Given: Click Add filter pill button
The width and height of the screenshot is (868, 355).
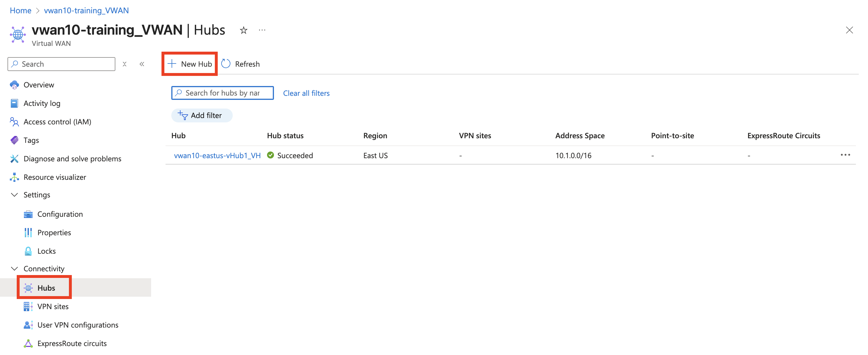Looking at the screenshot, I should [202, 115].
